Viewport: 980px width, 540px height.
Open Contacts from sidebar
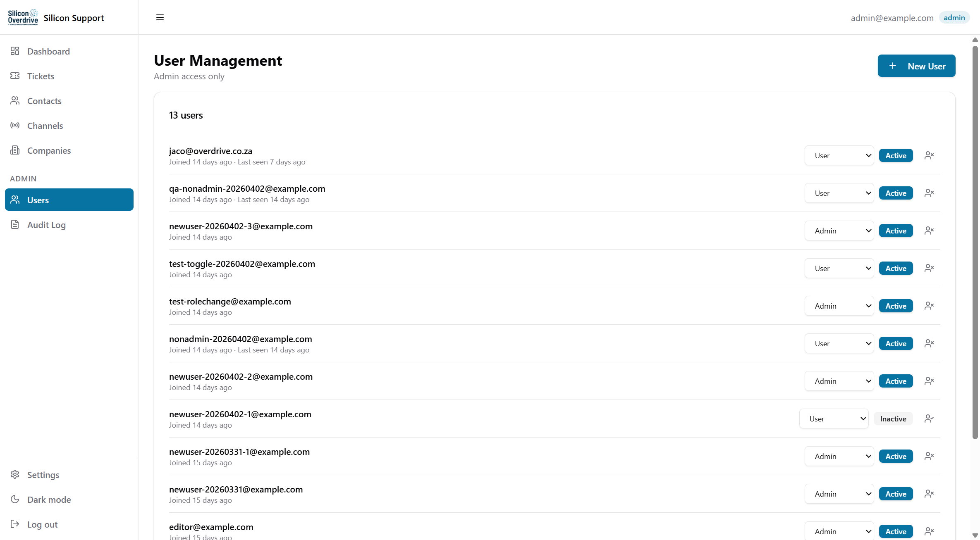tap(69, 101)
